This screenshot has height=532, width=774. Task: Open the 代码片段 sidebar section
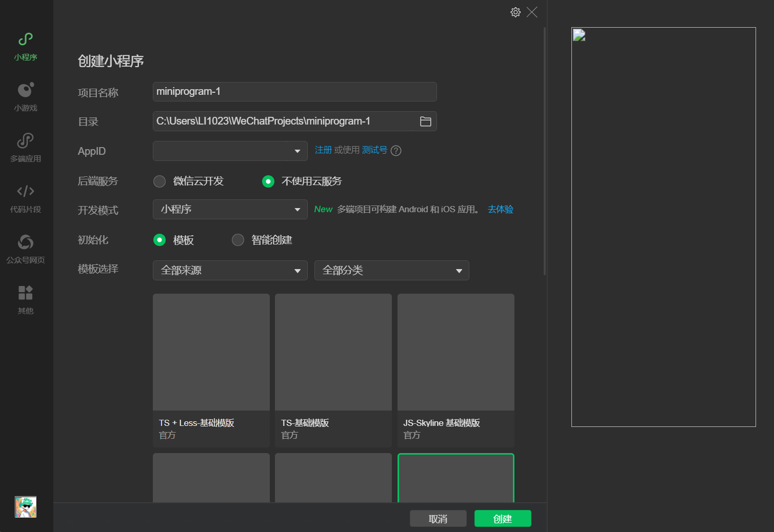[26, 198]
